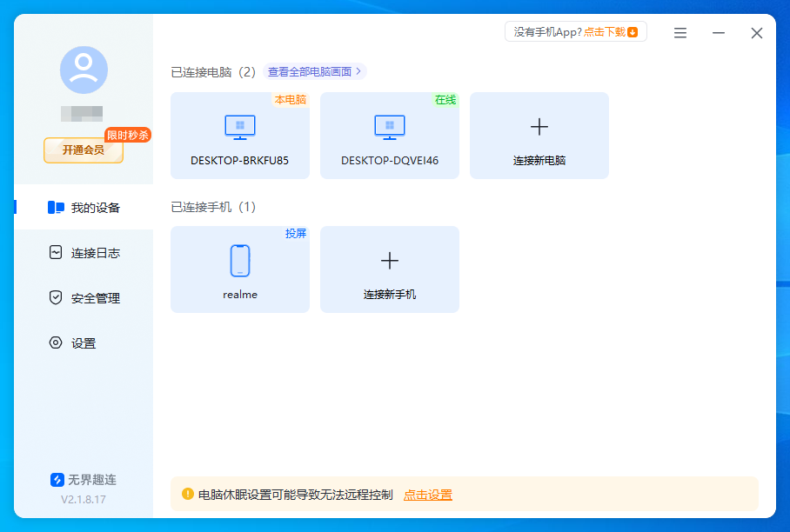Open the hamburger menu icon at top right
Screen dimensions: 790x532
click(x=680, y=32)
